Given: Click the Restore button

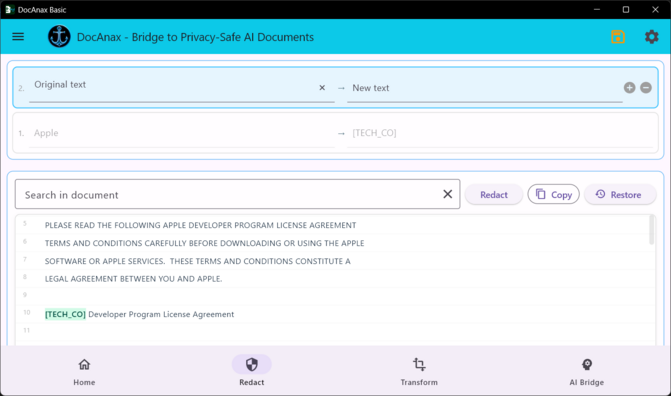Looking at the screenshot, I should (620, 195).
